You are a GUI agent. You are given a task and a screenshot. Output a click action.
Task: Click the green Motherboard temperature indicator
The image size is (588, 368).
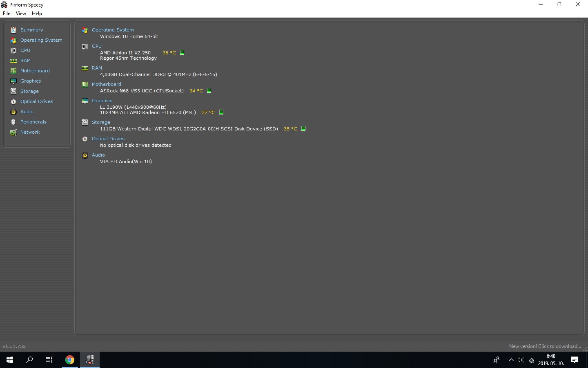pos(209,90)
